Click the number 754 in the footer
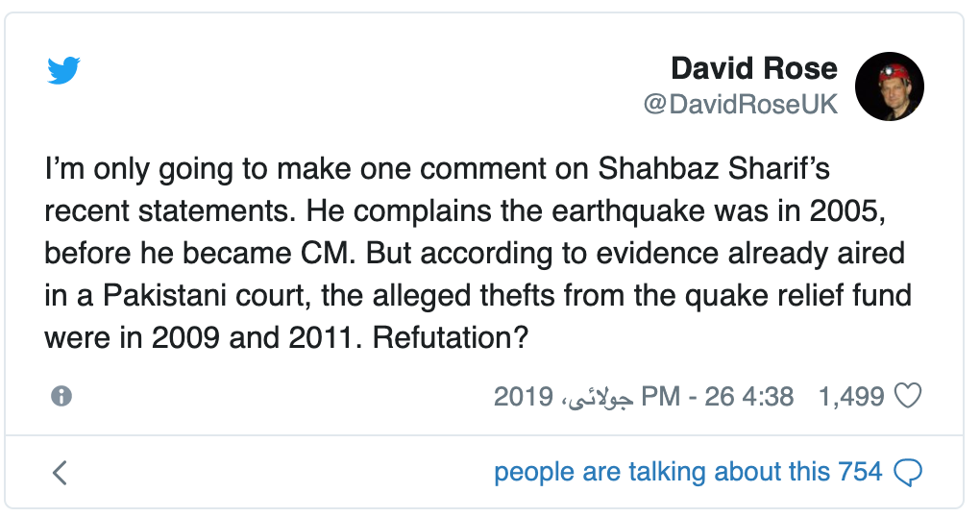 860,472
